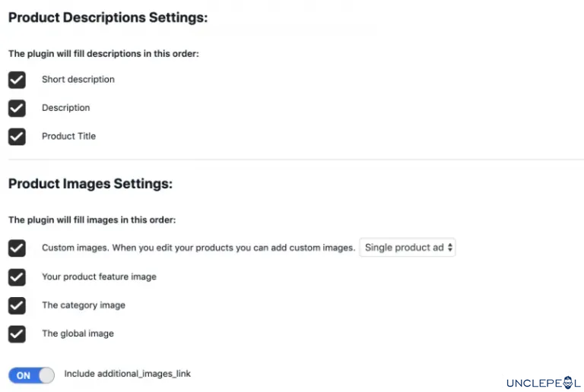Viewport: 584px width, 392px height.
Task: Click the 'Short description' label text
Action: pyautogui.click(x=78, y=79)
